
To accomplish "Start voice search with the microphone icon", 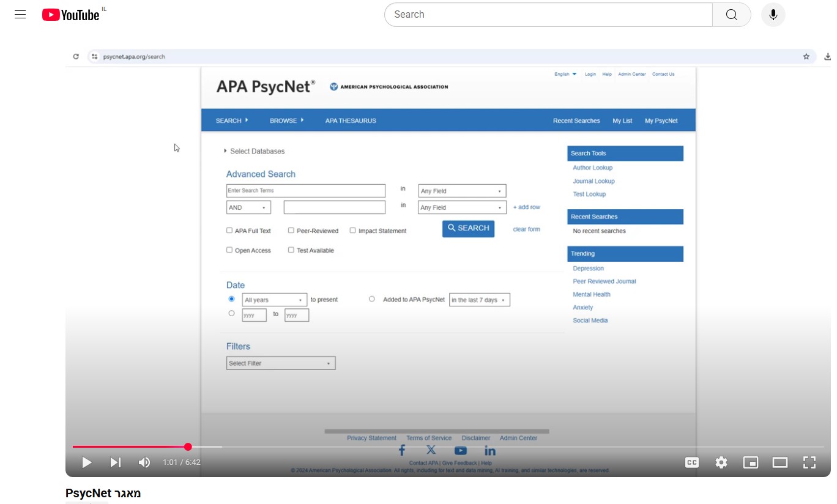I will point(773,15).
